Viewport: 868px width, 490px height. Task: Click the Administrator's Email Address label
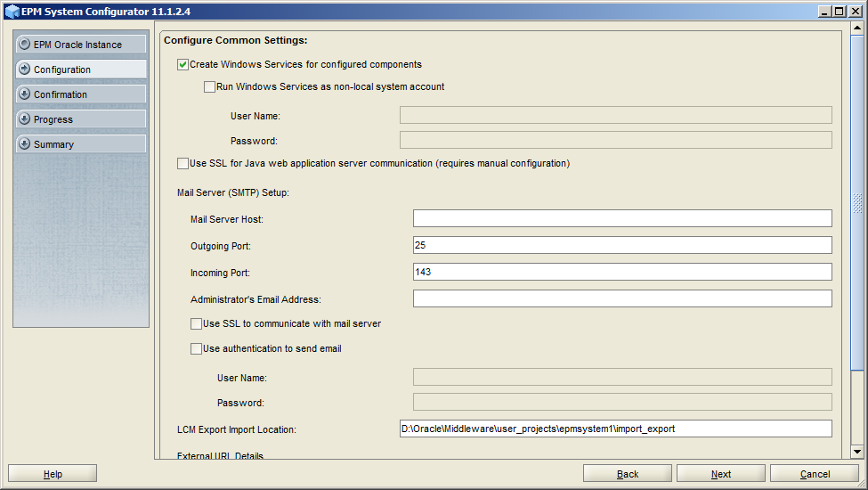click(x=256, y=299)
